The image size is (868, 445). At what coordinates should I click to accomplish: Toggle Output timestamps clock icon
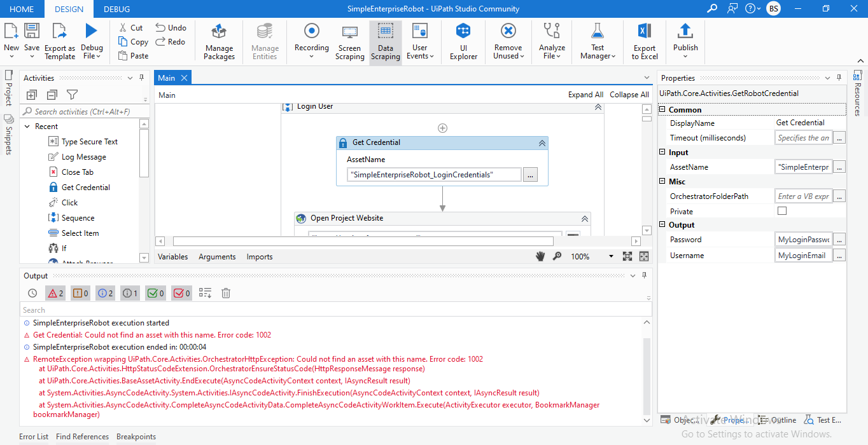32,293
